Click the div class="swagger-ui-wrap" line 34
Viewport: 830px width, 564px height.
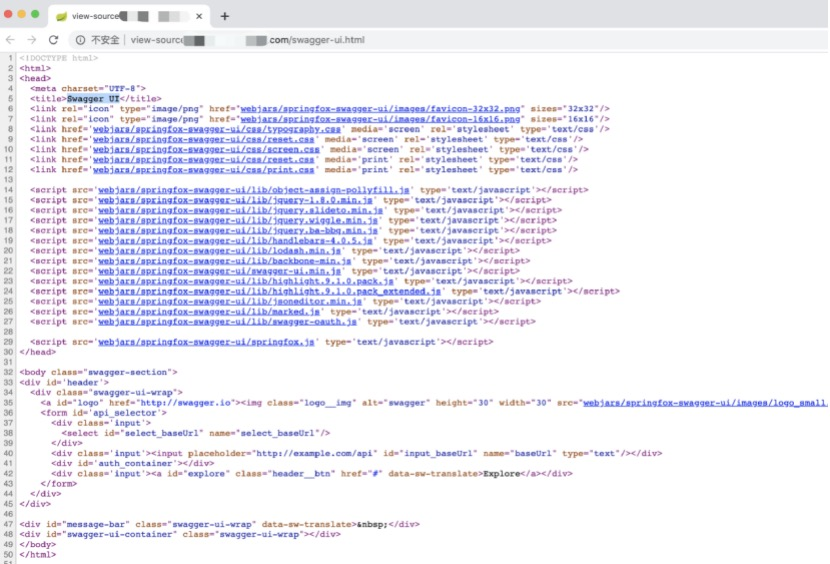click(106, 392)
